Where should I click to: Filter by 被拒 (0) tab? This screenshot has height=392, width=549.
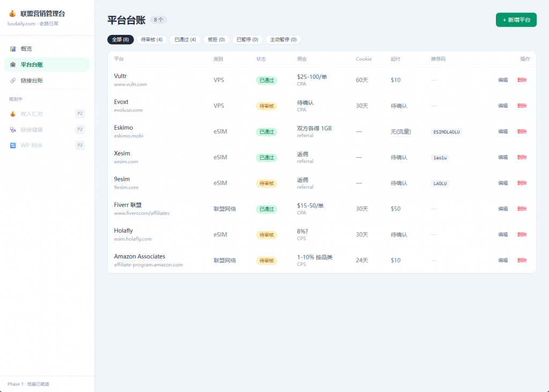[217, 40]
